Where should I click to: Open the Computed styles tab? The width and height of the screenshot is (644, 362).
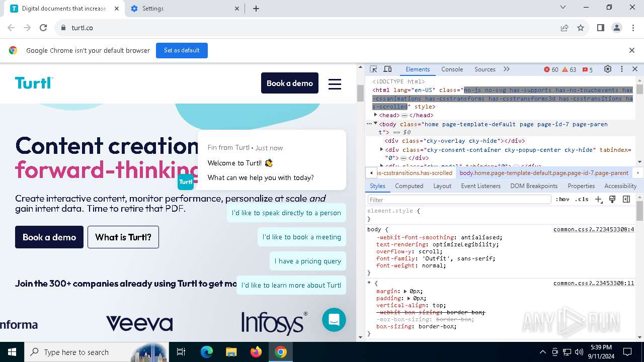[x=409, y=186]
